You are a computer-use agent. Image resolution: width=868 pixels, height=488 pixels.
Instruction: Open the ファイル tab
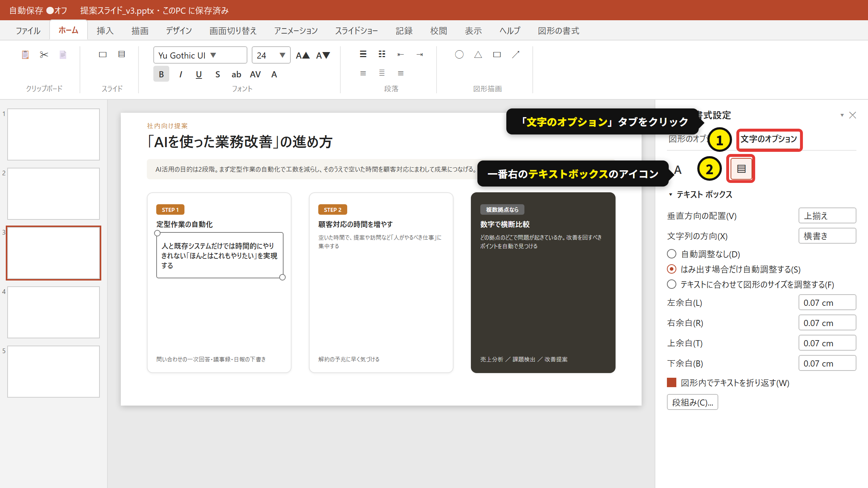click(28, 31)
